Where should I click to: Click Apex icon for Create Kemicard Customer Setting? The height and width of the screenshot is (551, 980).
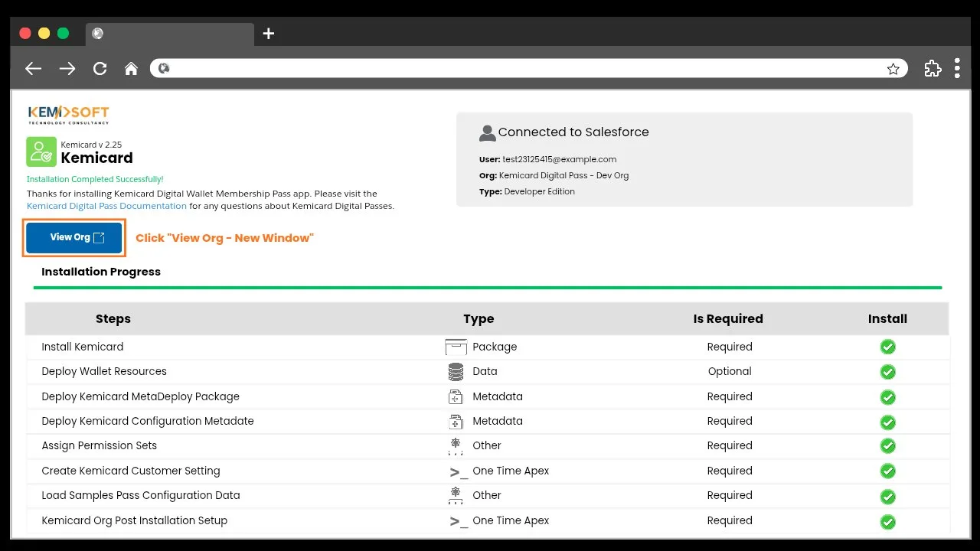coord(459,472)
